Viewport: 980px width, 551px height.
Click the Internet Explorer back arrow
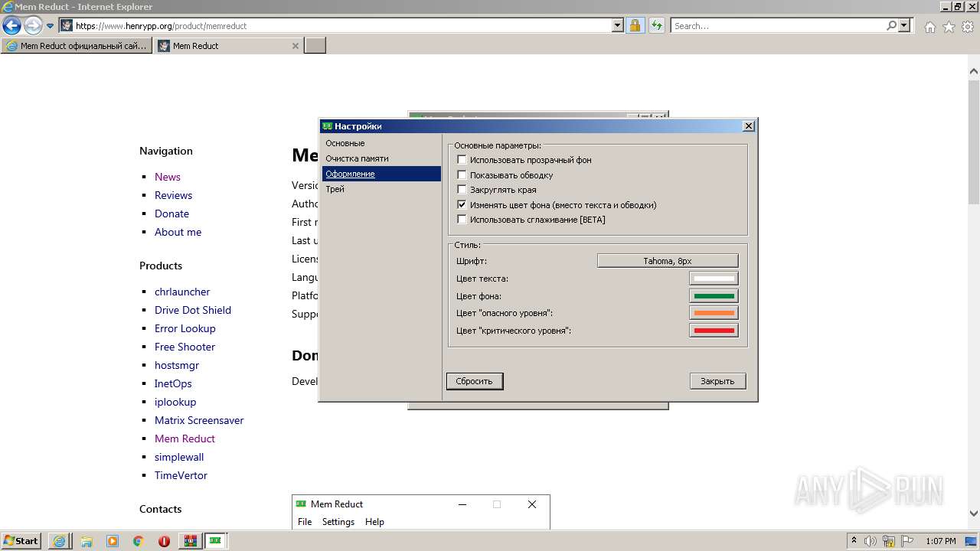click(11, 26)
